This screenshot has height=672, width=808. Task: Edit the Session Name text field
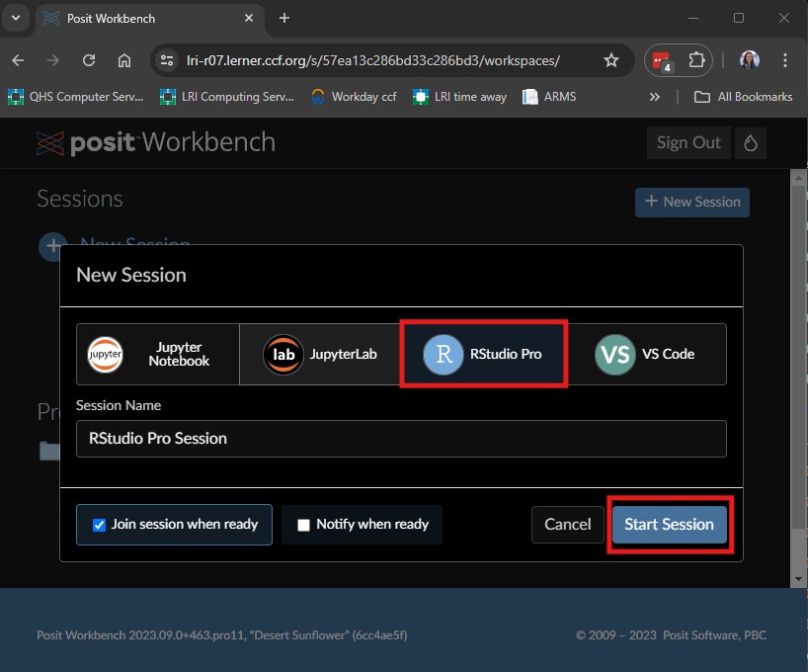pyautogui.click(x=401, y=439)
